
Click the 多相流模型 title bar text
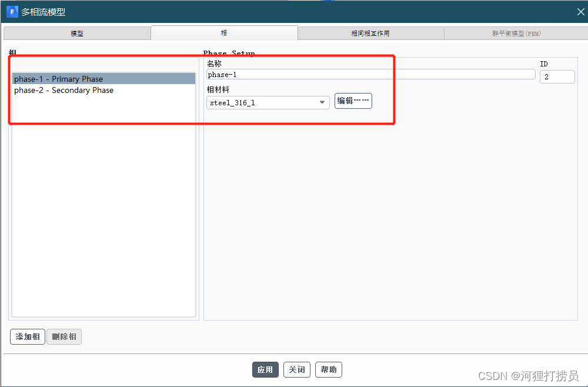pyautogui.click(x=44, y=12)
